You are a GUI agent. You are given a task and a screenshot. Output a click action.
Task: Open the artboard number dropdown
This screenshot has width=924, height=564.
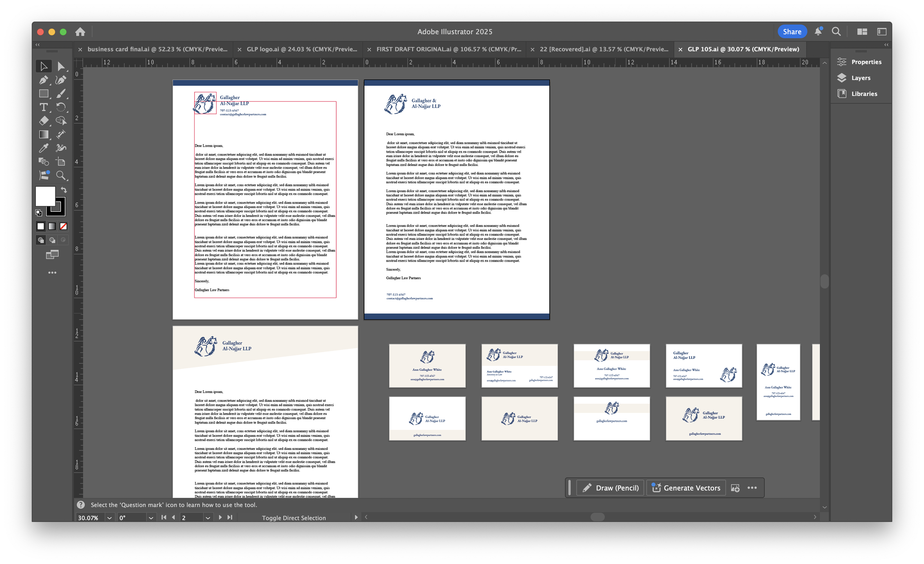pyautogui.click(x=207, y=518)
